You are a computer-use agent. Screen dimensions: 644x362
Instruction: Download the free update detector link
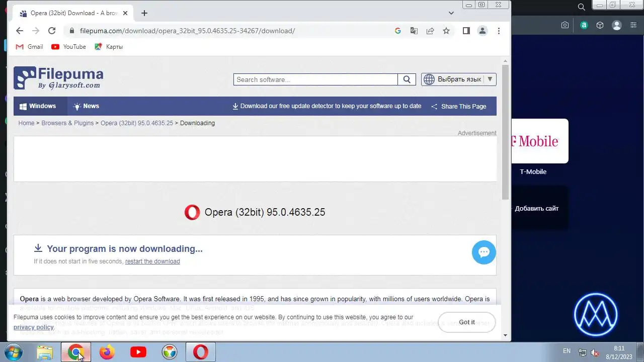(x=327, y=106)
